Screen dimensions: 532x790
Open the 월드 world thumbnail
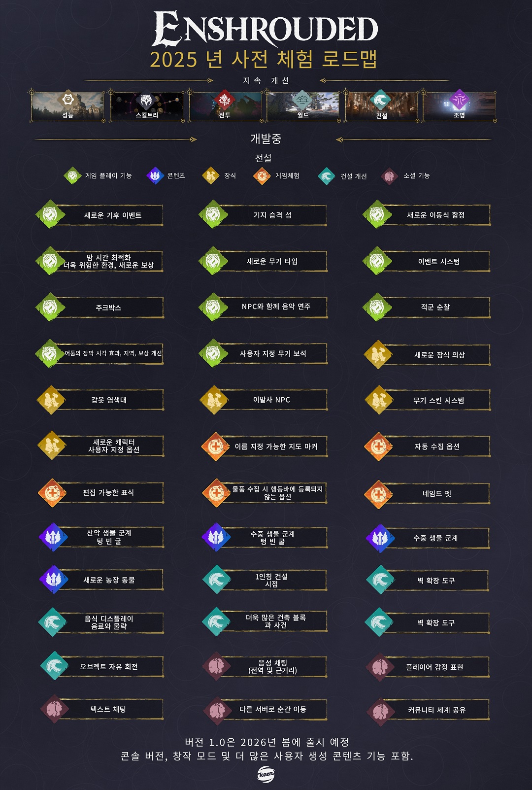point(303,106)
